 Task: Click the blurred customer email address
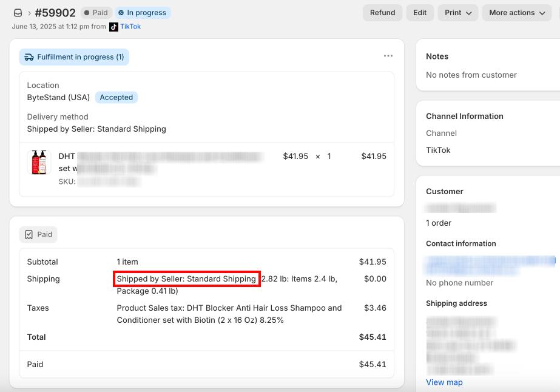point(490,265)
